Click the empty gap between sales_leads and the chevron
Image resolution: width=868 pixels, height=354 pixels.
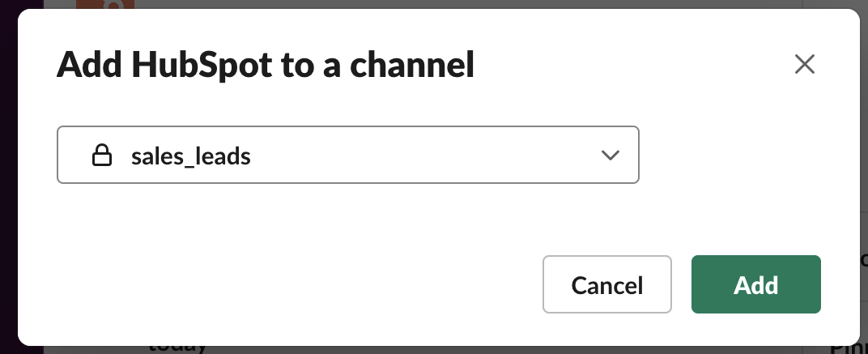(421, 156)
